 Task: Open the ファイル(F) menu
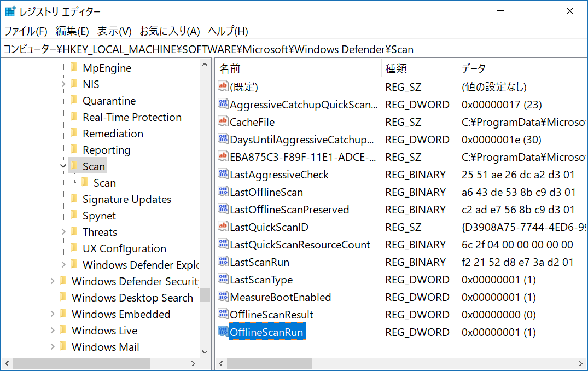[26, 31]
